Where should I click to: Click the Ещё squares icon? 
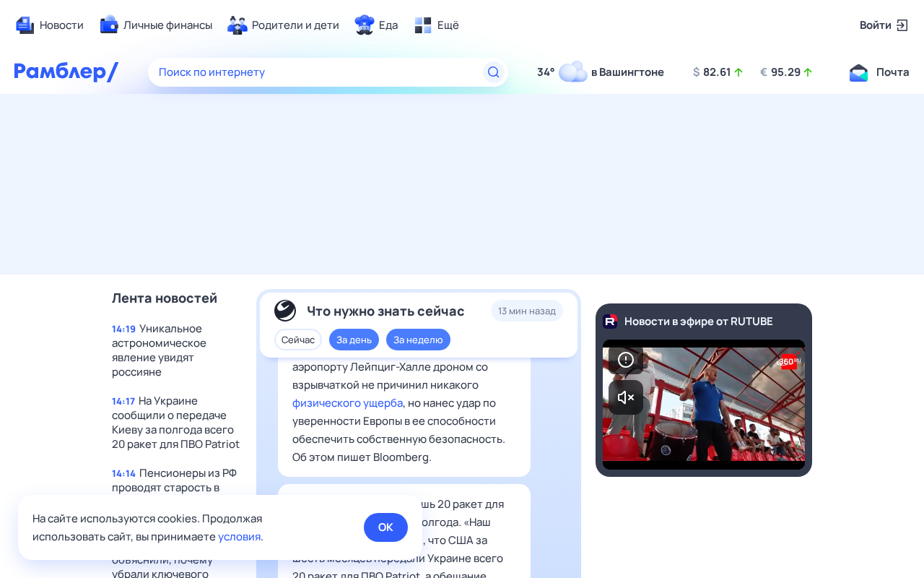(423, 25)
